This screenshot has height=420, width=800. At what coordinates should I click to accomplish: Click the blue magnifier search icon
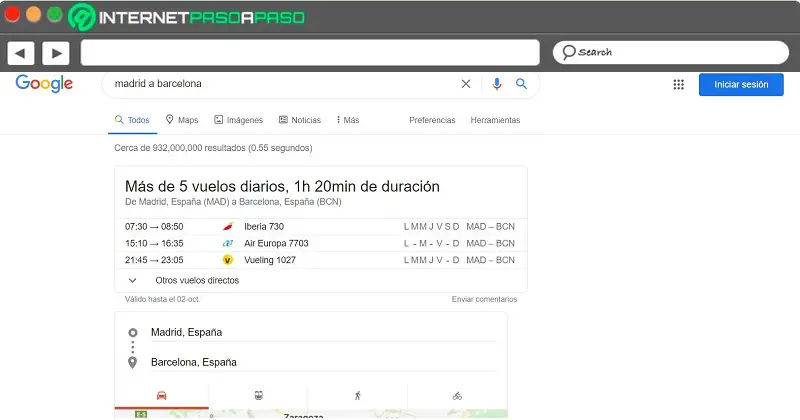(521, 84)
